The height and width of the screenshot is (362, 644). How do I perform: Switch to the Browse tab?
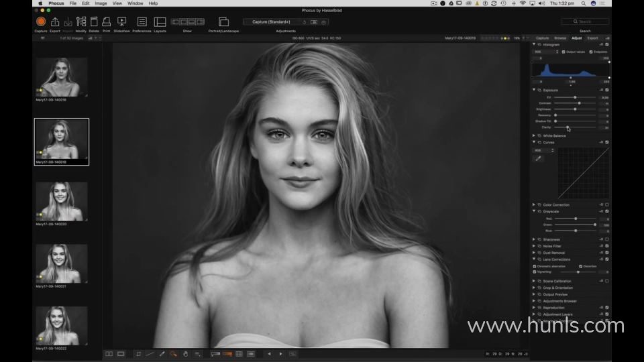[x=559, y=38]
